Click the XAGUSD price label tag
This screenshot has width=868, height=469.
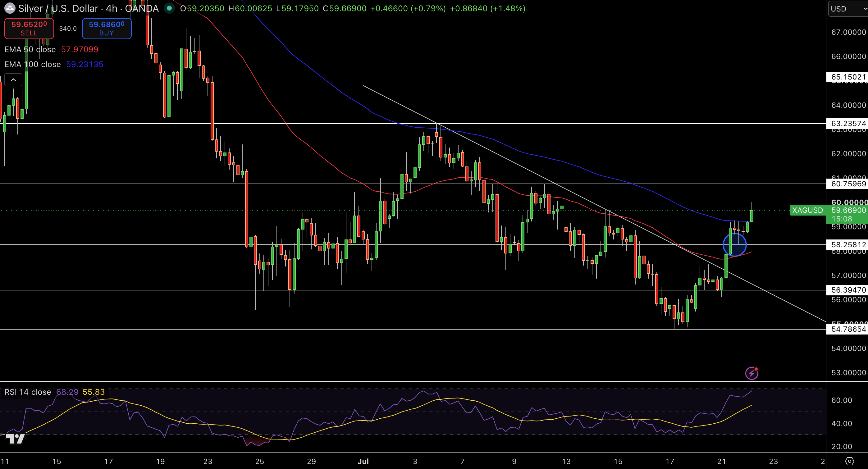[x=807, y=210]
